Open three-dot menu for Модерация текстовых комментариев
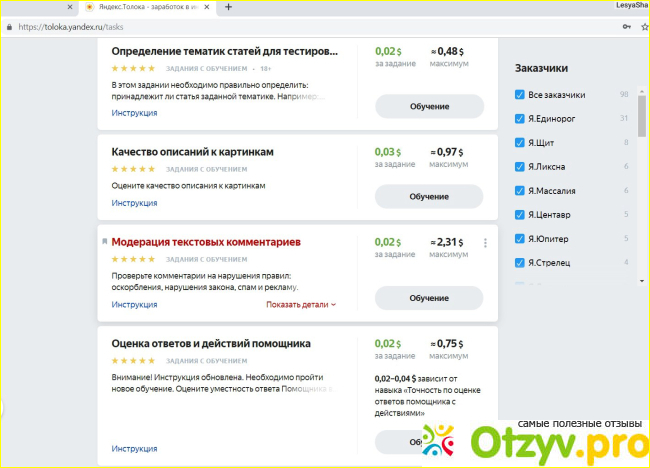 (485, 243)
